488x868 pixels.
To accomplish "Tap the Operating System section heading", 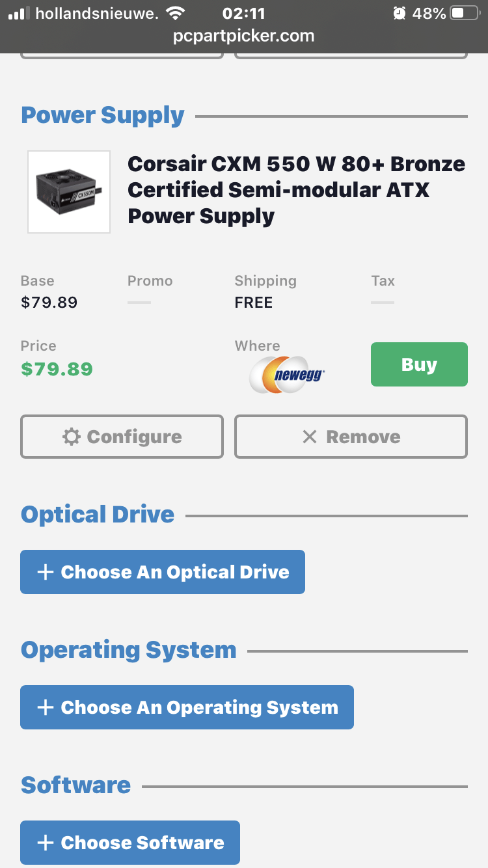I will 129,650.
